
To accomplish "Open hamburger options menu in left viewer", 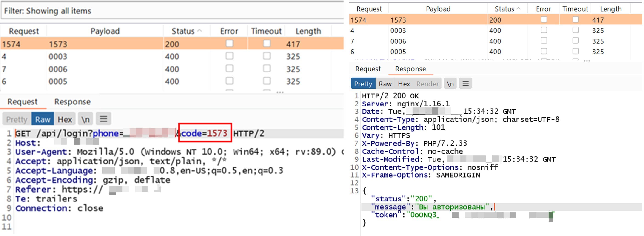I will tap(103, 119).
